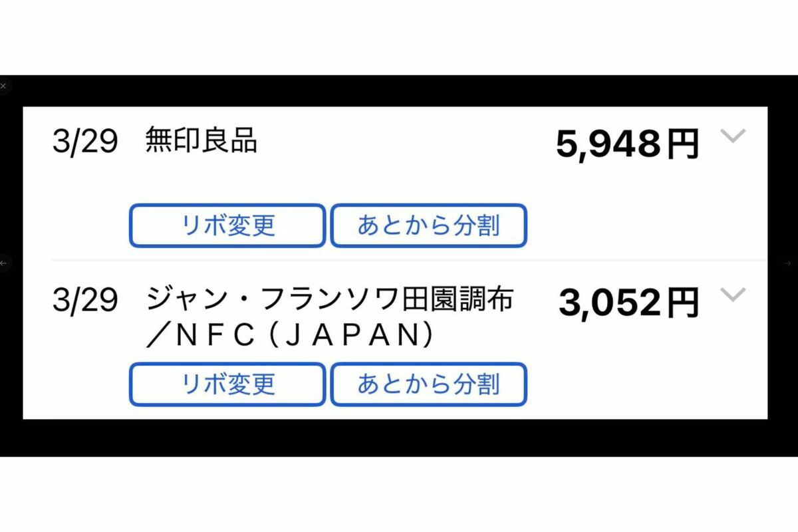Click the 3/29 date of the 3,052円 row
The width and height of the screenshot is (798, 532).
pyautogui.click(x=85, y=301)
